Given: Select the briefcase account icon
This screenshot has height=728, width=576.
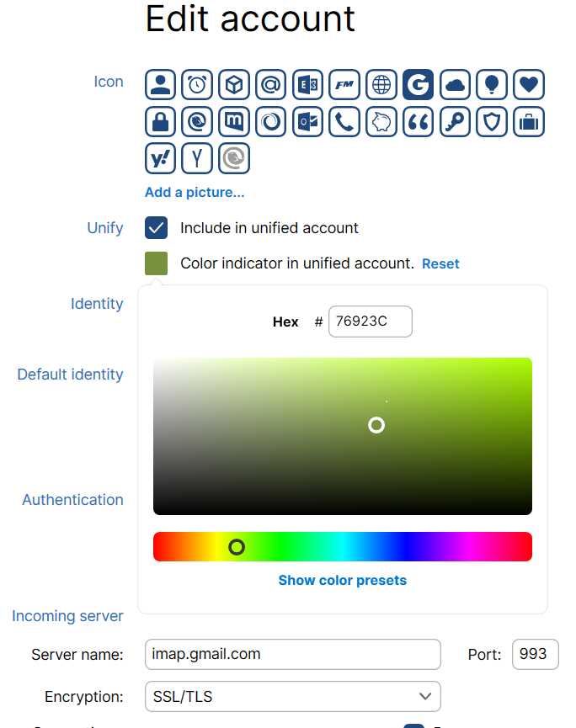Looking at the screenshot, I should 529,122.
